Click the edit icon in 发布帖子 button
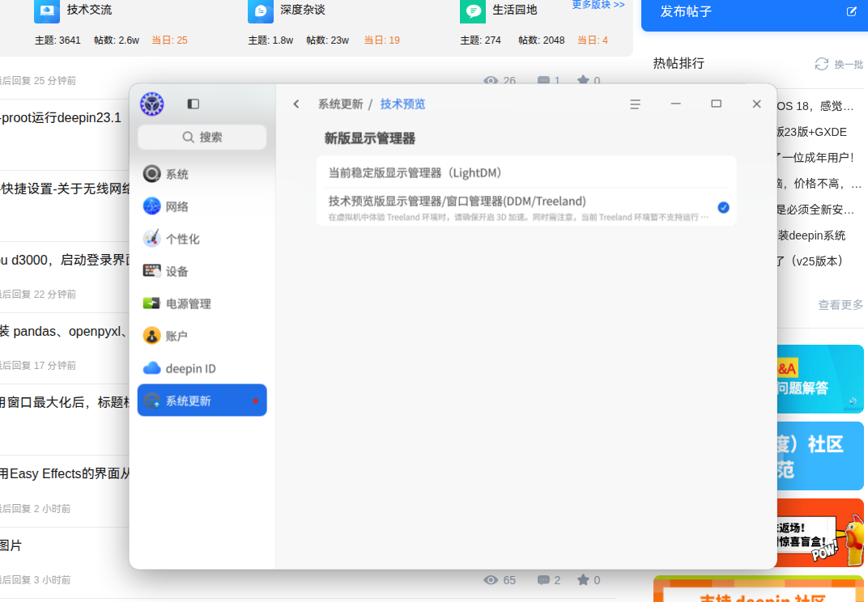The height and width of the screenshot is (602, 868). [852, 11]
